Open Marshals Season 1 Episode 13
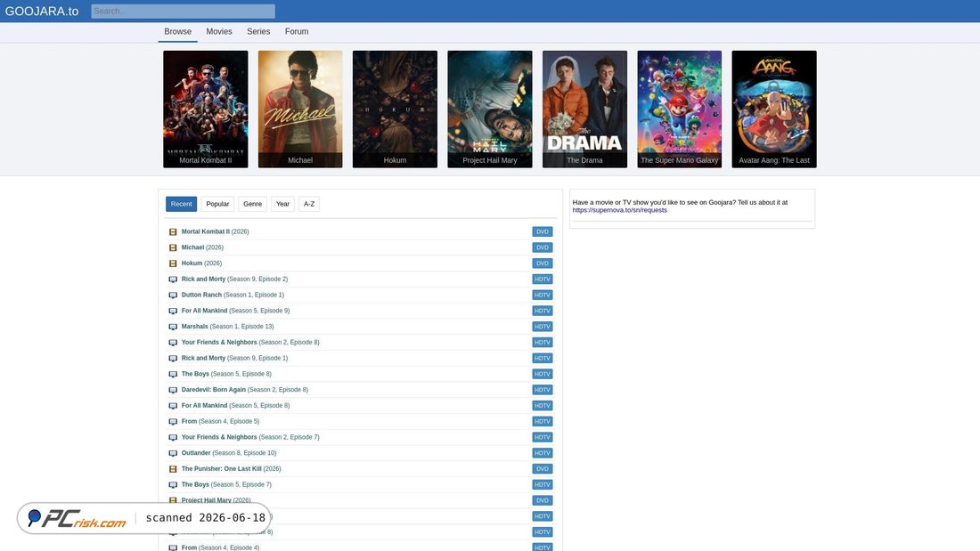This screenshot has height=551, width=980. click(x=227, y=327)
